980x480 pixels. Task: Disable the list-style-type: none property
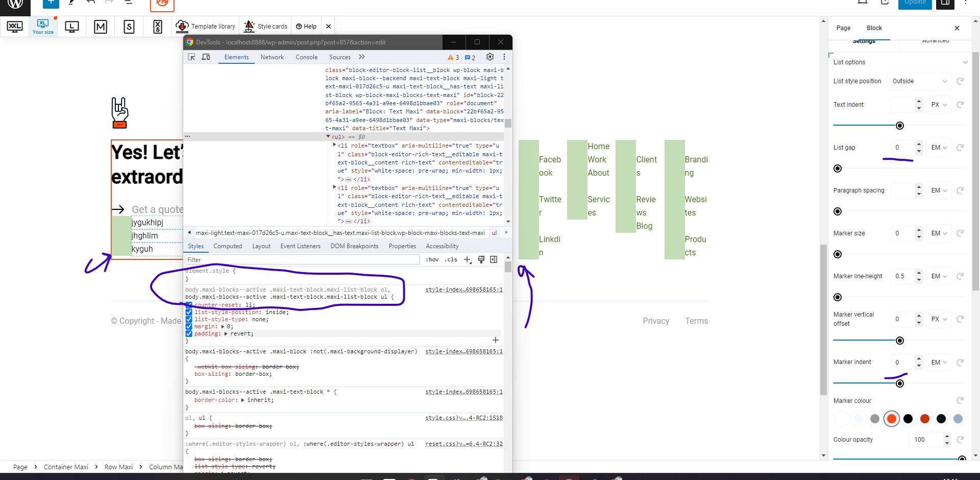pyautogui.click(x=189, y=319)
